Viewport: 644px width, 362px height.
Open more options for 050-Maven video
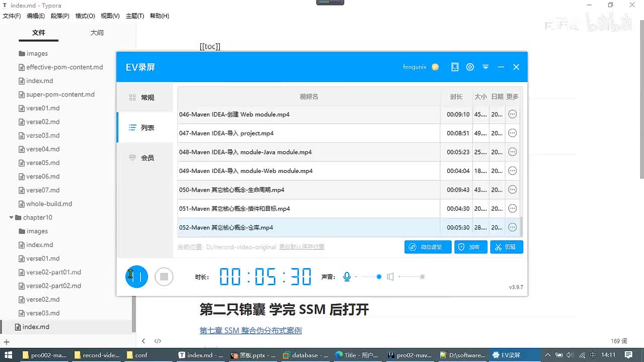click(x=512, y=190)
